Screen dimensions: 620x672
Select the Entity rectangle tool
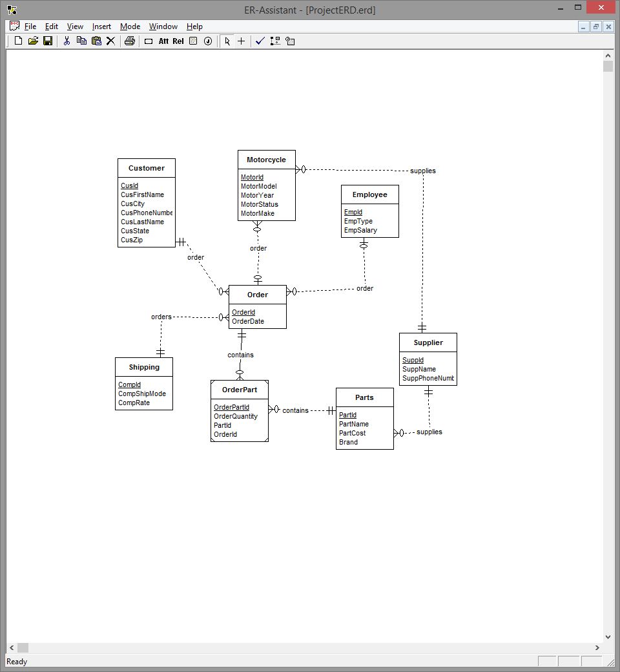click(149, 41)
